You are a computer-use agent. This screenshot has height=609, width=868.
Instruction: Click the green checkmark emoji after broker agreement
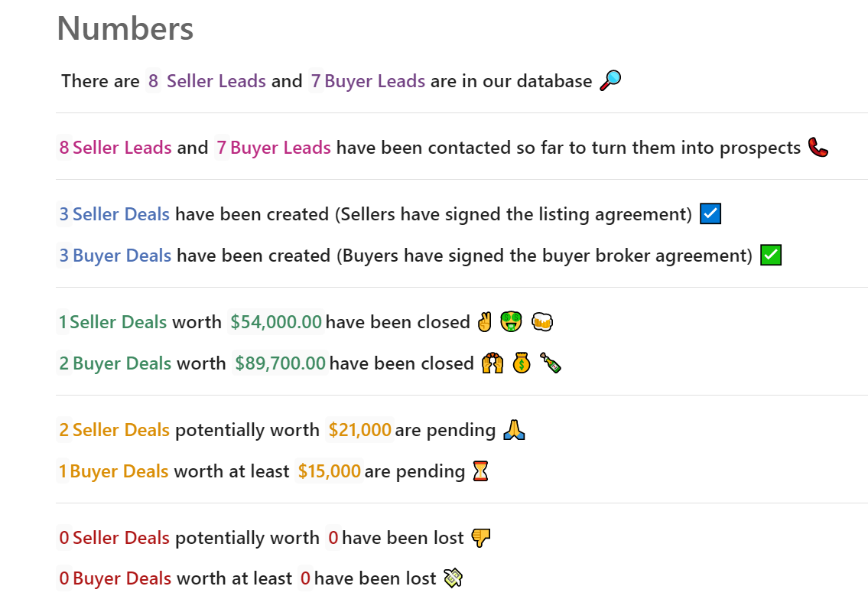pos(771,256)
